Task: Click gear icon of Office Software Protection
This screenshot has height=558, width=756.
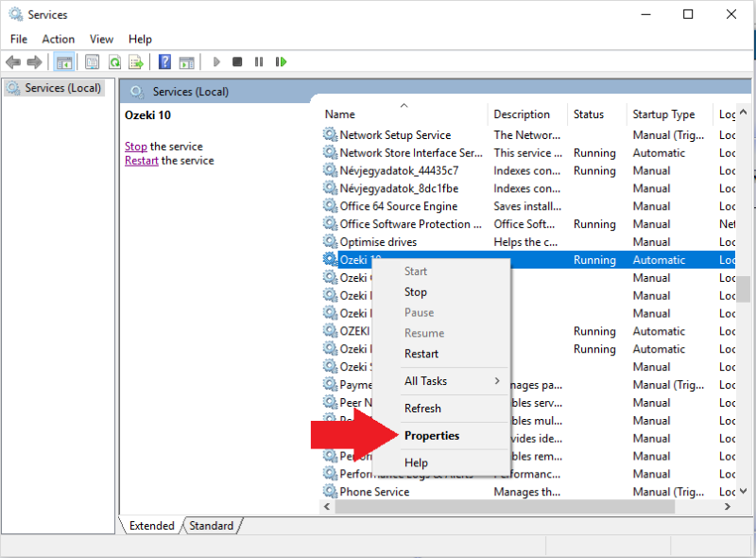Action: coord(330,224)
